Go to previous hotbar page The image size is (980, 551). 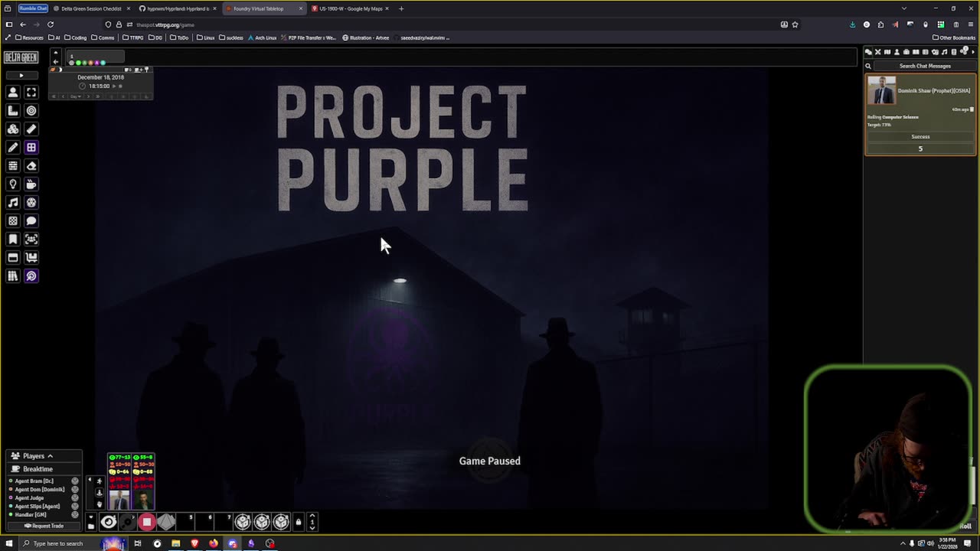click(x=312, y=517)
